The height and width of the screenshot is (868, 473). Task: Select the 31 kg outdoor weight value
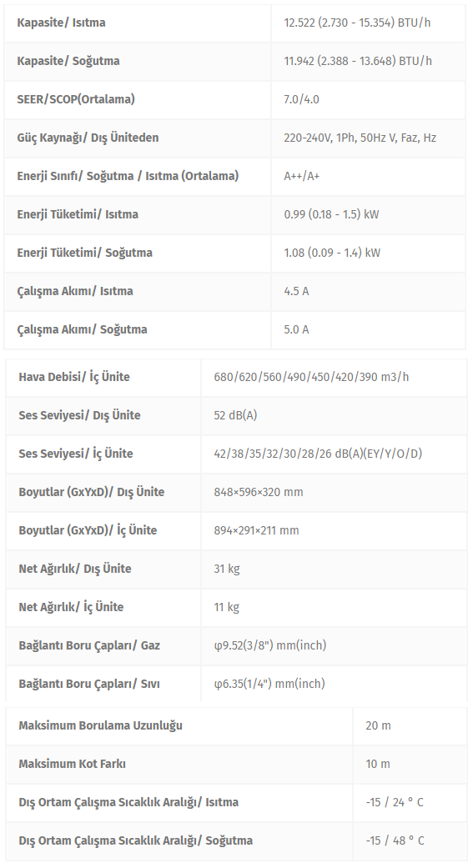click(227, 569)
